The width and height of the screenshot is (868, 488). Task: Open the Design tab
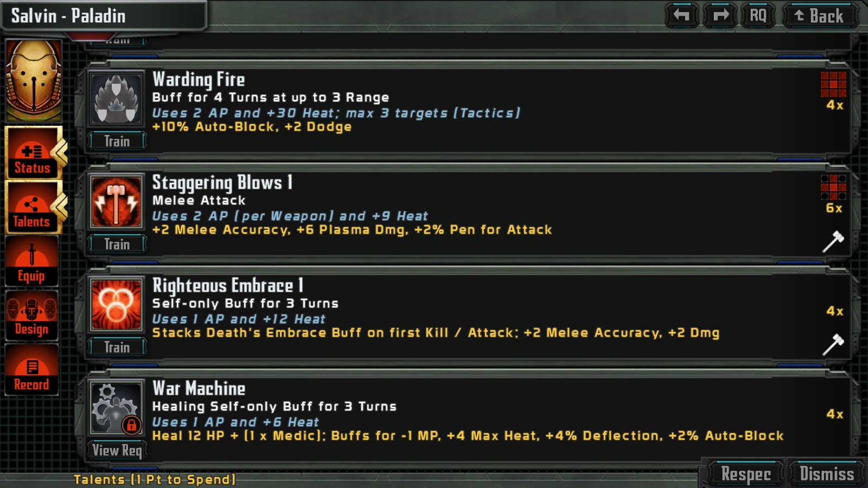point(31,316)
